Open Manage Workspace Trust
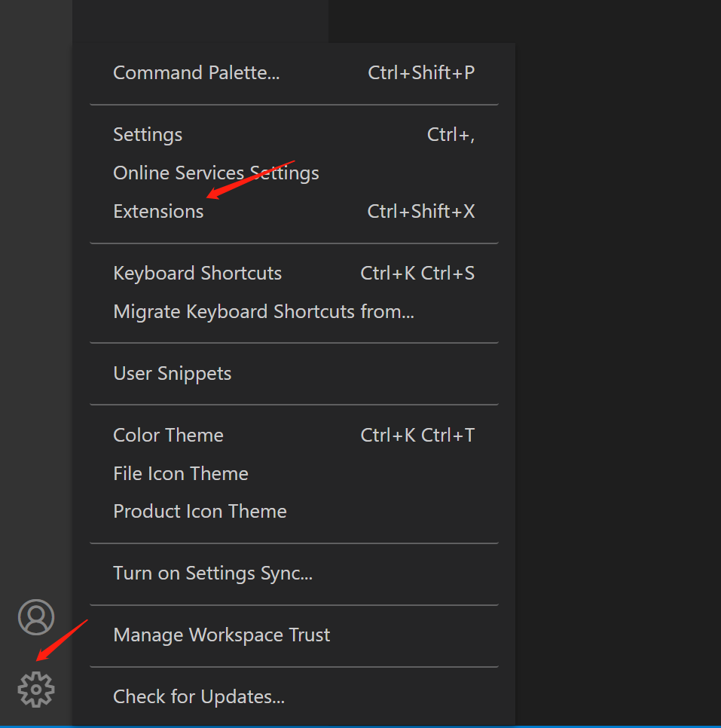This screenshot has height=728, width=721. (221, 635)
